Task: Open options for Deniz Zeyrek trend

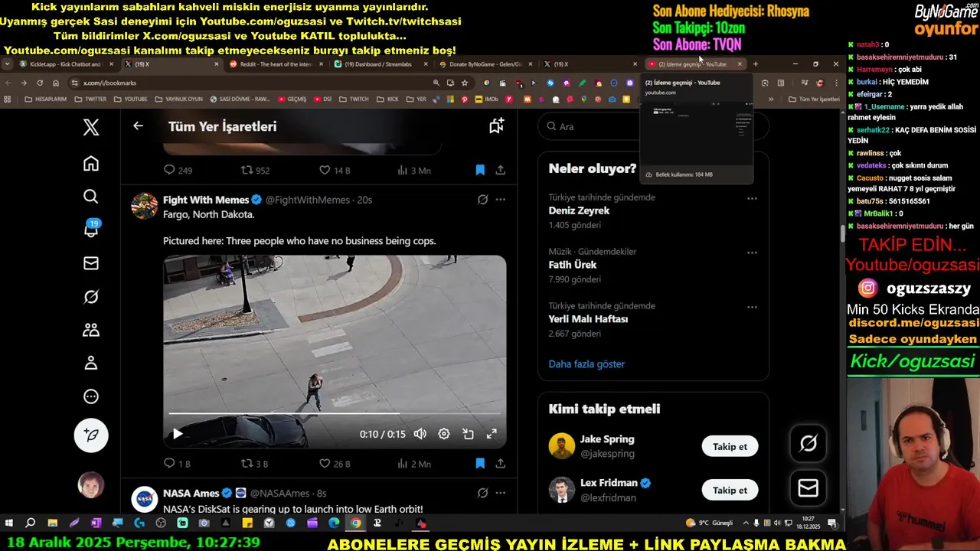Action: (x=752, y=198)
